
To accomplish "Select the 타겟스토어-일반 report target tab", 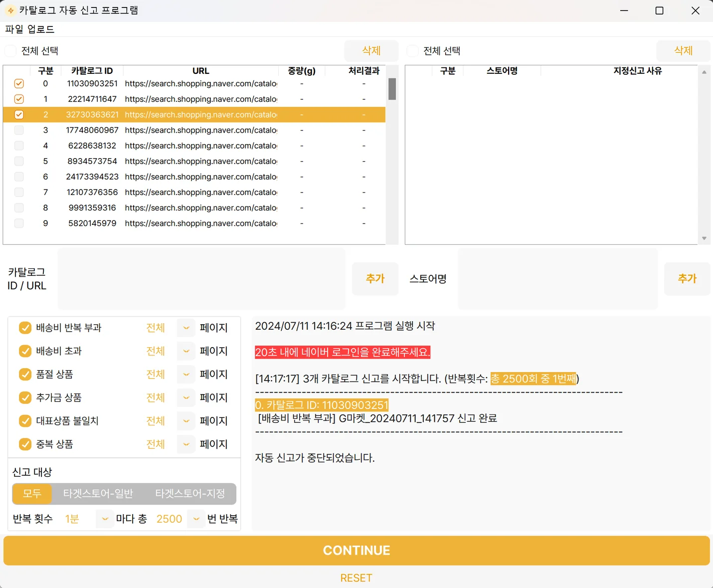I will tap(98, 494).
